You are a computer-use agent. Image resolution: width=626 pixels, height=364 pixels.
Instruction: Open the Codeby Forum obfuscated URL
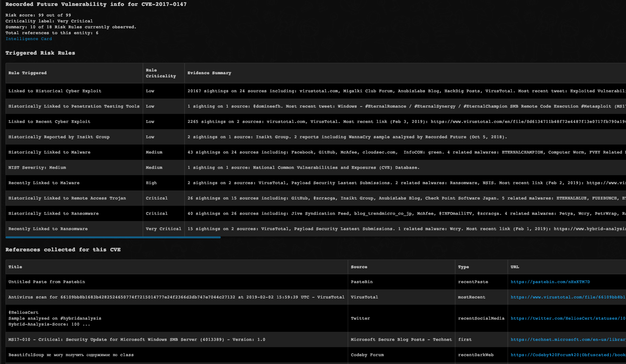click(x=567, y=355)
